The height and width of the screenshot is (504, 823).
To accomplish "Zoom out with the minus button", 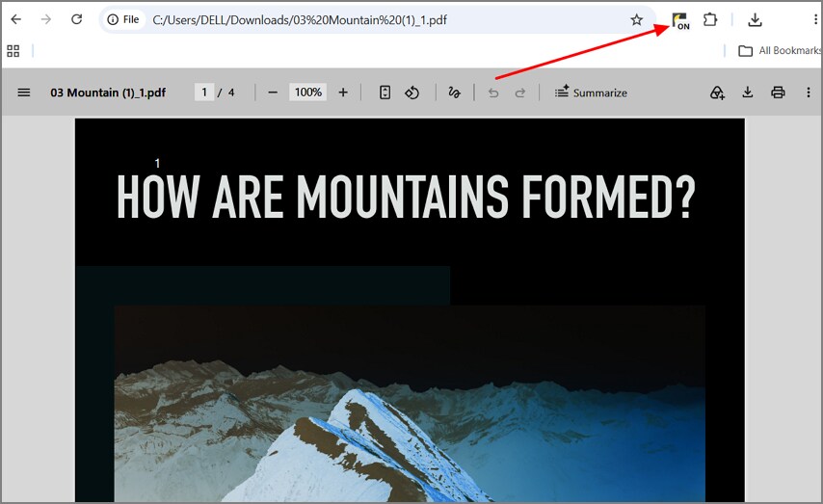I will click(x=273, y=93).
